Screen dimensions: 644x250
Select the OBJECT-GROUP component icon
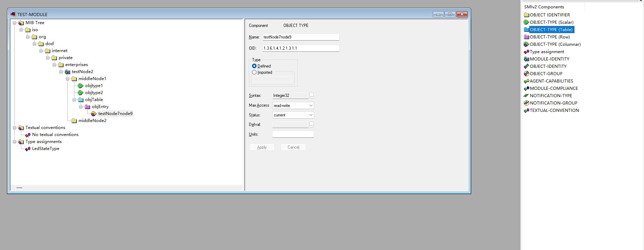click(x=526, y=74)
